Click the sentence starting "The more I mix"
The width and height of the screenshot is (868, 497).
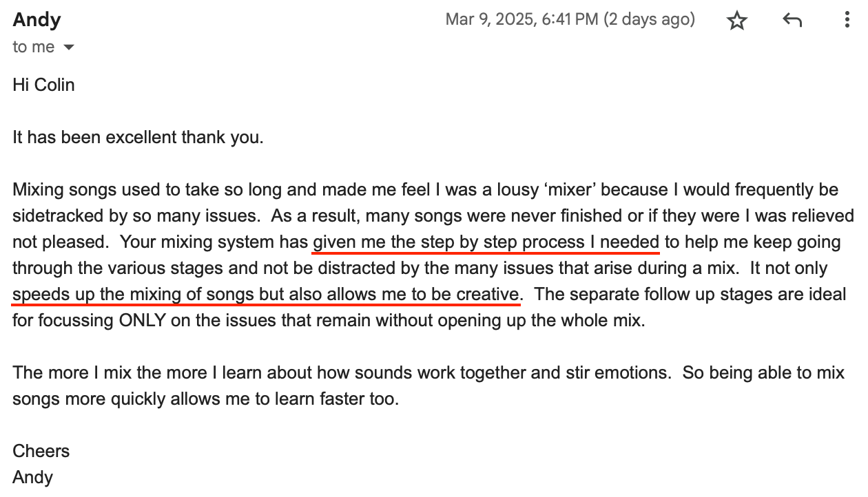click(207, 373)
